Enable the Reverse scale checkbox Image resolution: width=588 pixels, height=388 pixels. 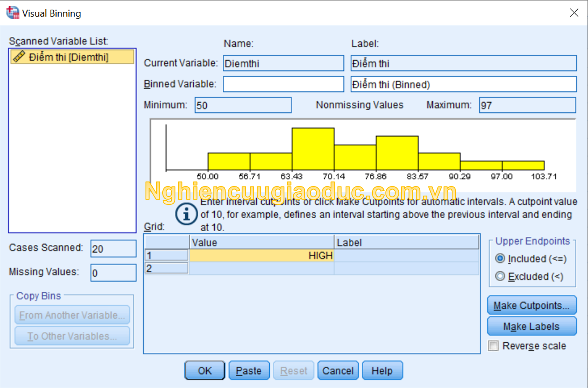tap(494, 346)
